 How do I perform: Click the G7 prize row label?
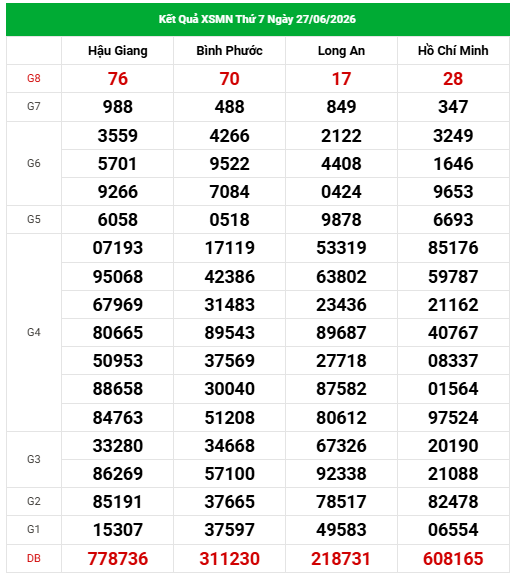click(x=34, y=107)
